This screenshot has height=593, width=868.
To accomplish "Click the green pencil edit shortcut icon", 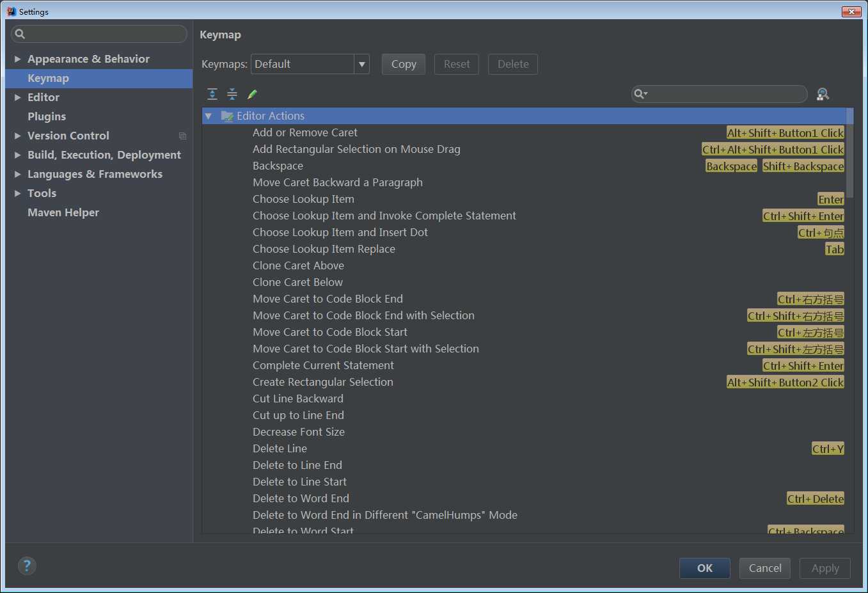I will coord(252,94).
